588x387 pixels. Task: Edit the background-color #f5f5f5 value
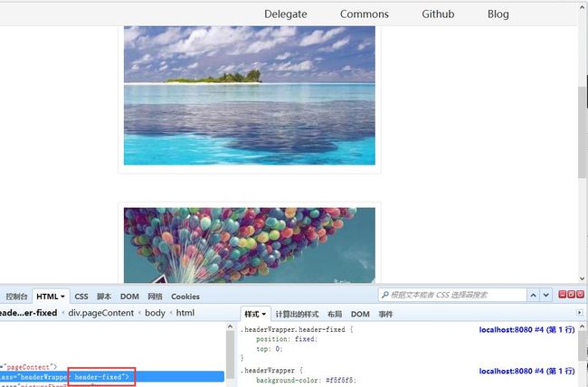(340, 381)
